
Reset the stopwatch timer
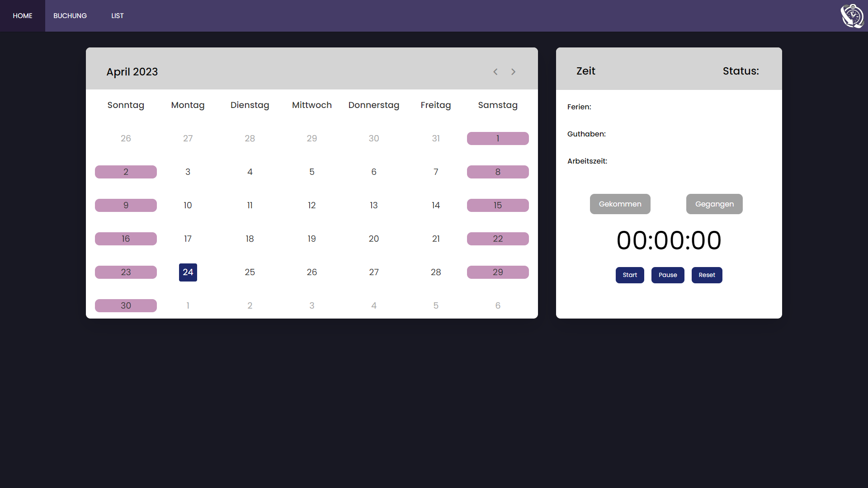click(x=707, y=275)
